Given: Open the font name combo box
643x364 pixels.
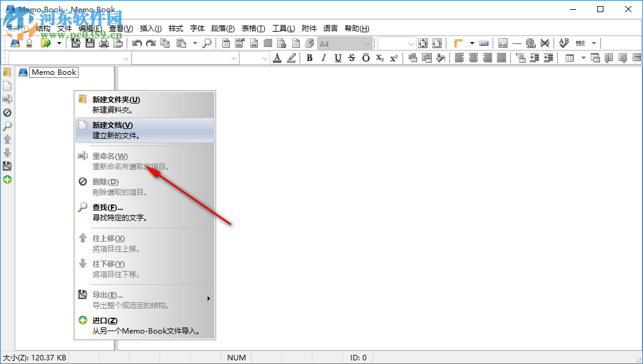Looking at the screenshot, I should tap(185, 58).
